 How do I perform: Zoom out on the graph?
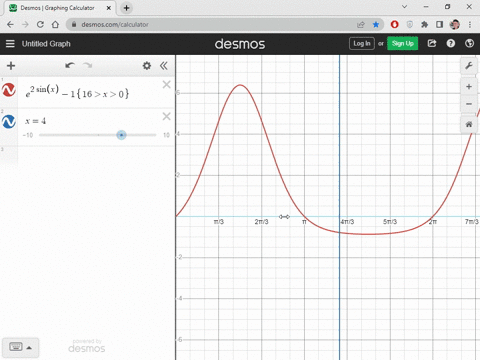click(x=469, y=104)
